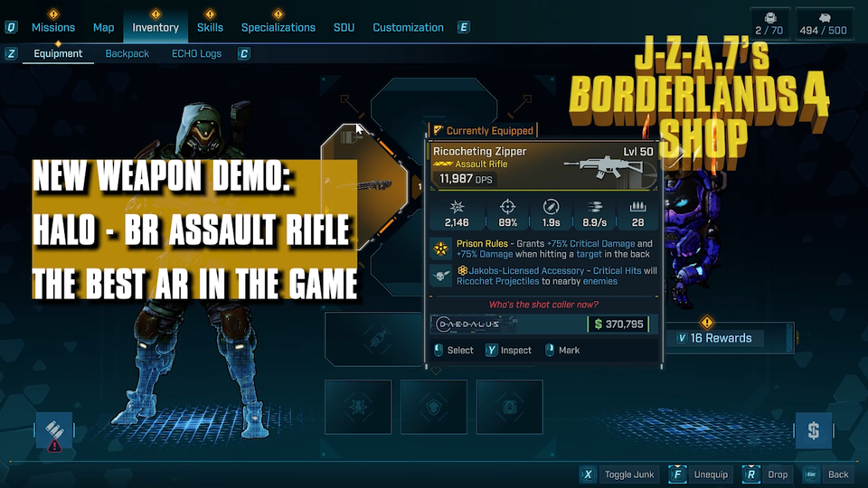Click the Toggle Junk button
This screenshot has width=868, height=488.
tap(629, 474)
